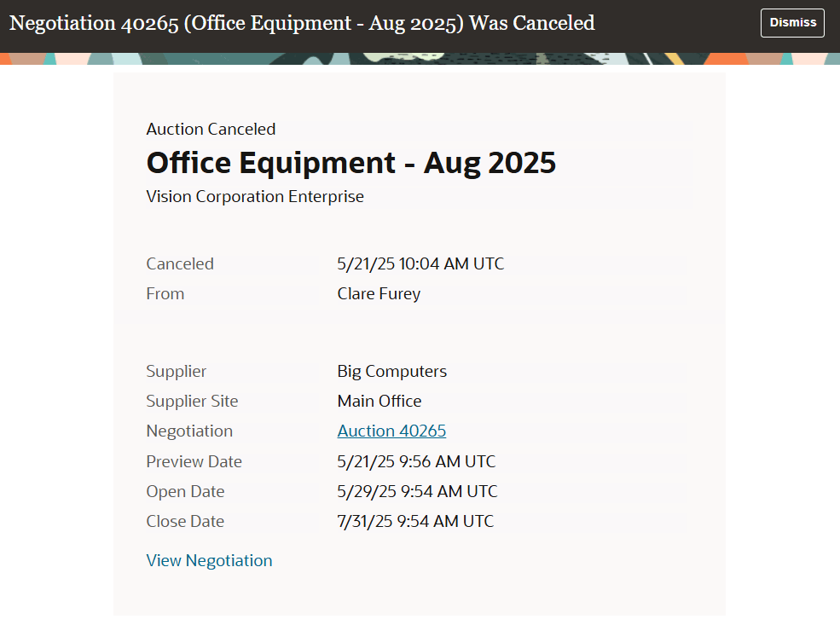Image resolution: width=840 pixels, height=625 pixels.
Task: Click the Close Date field label
Action: coord(185,522)
